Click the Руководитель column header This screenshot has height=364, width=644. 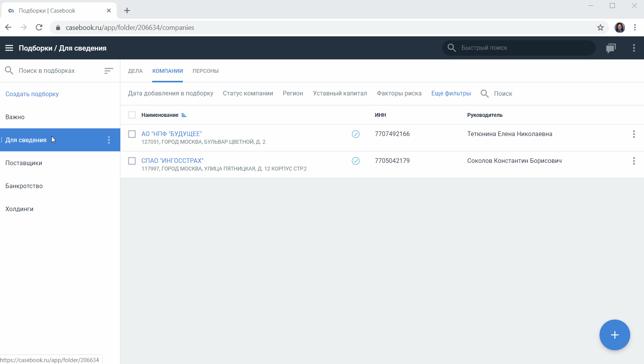[485, 115]
